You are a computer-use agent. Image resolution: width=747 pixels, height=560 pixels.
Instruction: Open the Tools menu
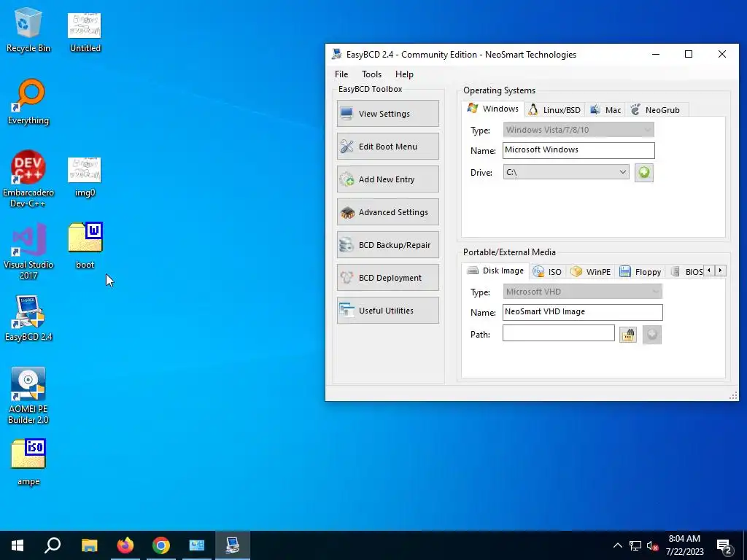[371, 74]
